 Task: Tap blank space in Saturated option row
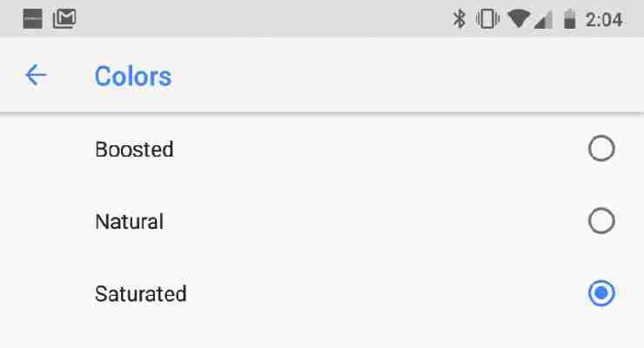(370, 294)
